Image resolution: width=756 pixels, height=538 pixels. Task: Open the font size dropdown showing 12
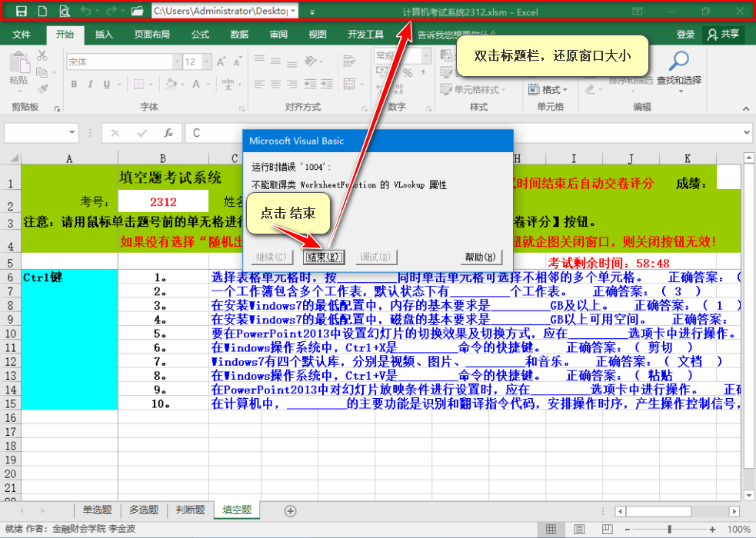pyautogui.click(x=207, y=61)
